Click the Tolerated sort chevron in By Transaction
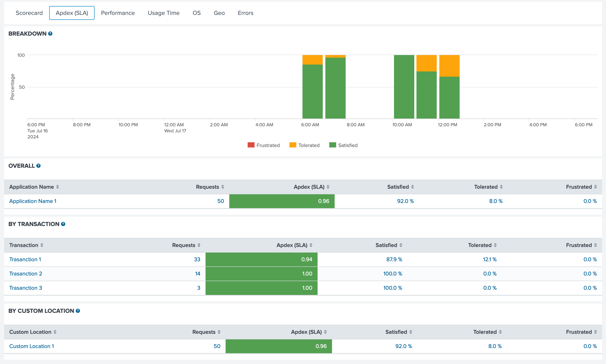This screenshot has width=606, height=364. click(495, 245)
